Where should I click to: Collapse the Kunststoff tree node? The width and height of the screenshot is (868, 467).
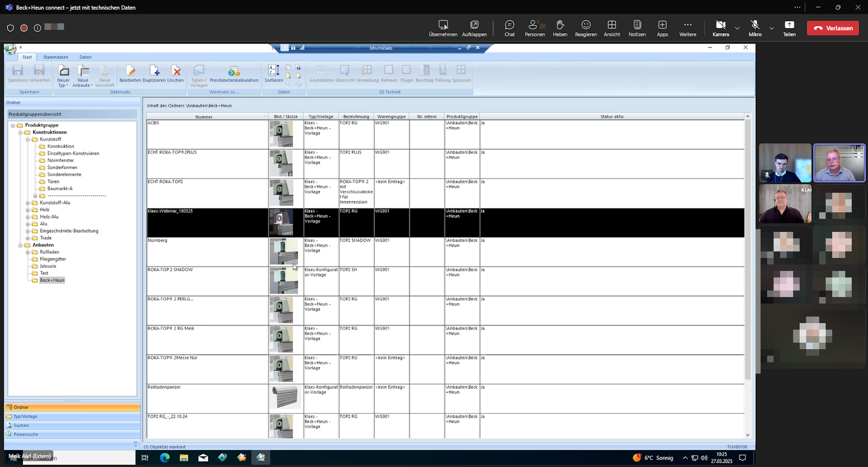[28, 140]
